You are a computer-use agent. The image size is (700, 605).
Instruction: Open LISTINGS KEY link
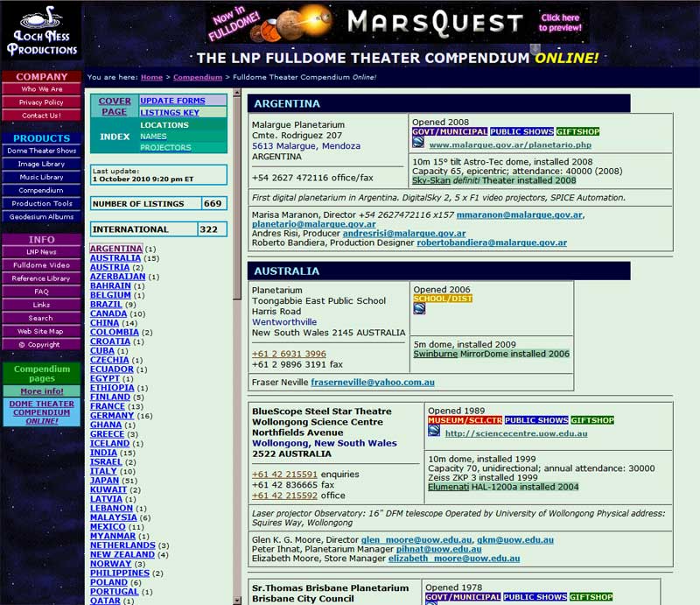170,113
